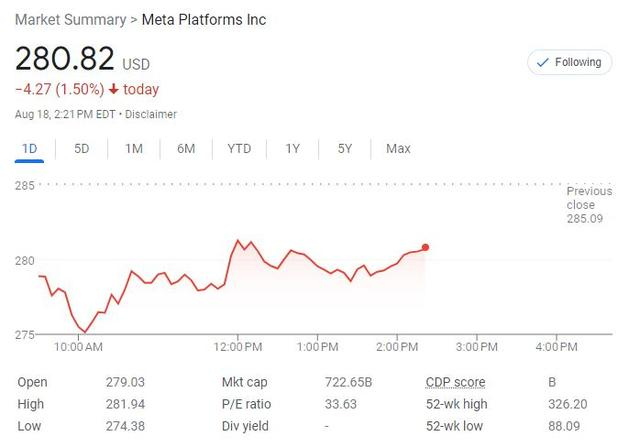Show the 1M price chart
The image size is (640, 447).
(134, 149)
